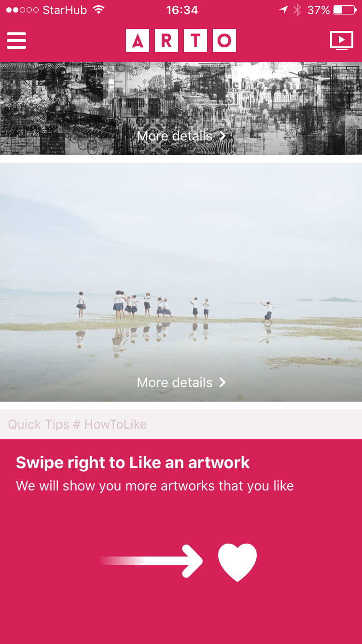Image resolution: width=362 pixels, height=644 pixels.
Task: Tap the location arrow status icon
Action: (283, 10)
